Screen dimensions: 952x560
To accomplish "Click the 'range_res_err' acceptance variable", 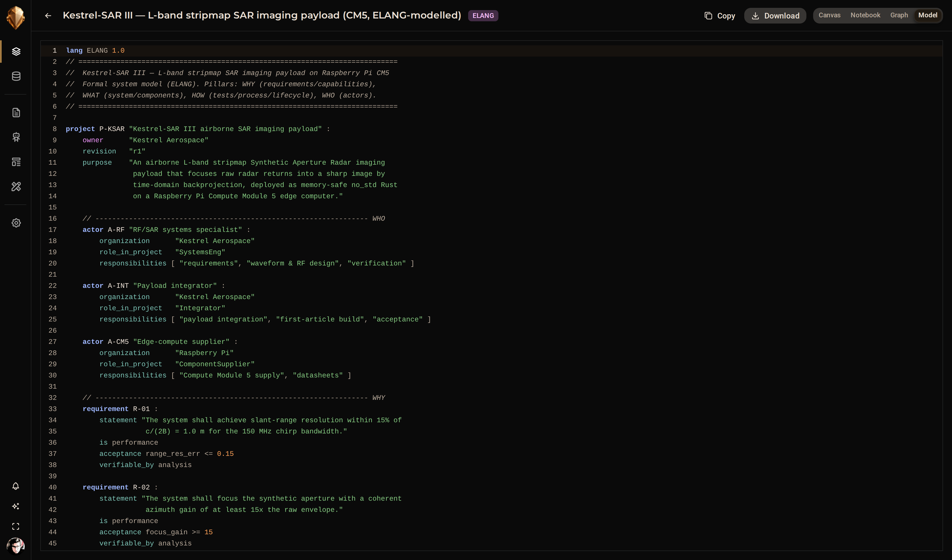I will 173,454.
